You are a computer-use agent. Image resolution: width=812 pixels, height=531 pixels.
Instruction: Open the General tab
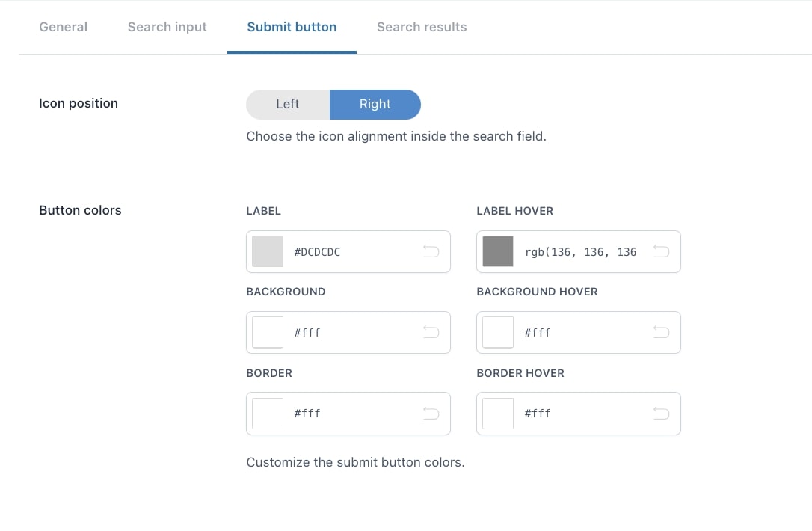(63, 27)
